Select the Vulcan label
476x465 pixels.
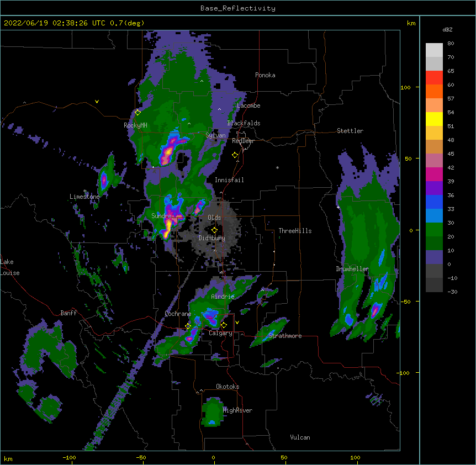point(300,437)
